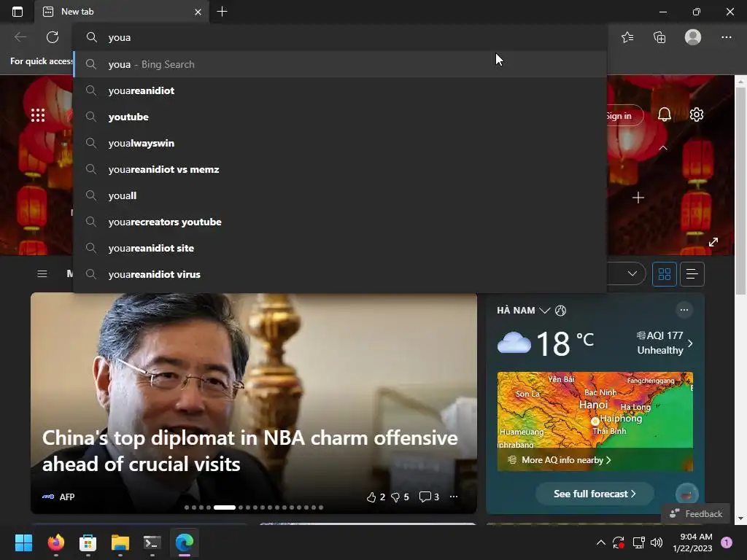Open Terminal from the taskbar
This screenshot has width=747, height=560.
pos(152,542)
